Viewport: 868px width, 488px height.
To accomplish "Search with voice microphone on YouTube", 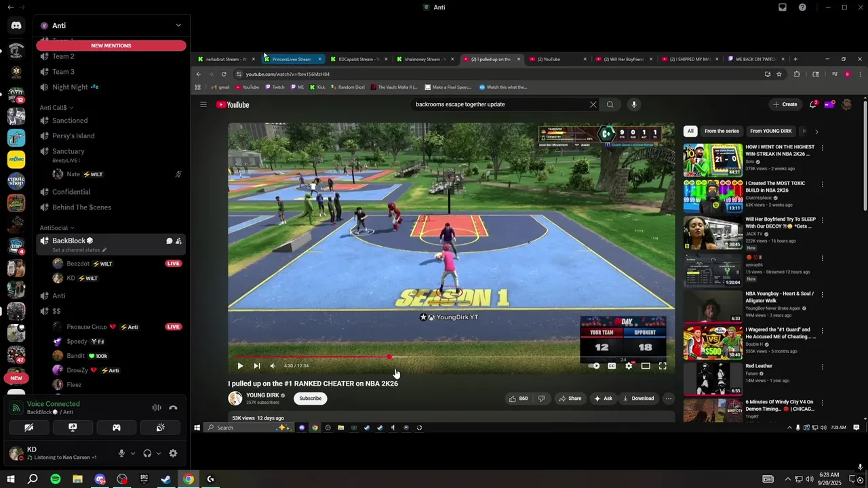I will 634,104.
